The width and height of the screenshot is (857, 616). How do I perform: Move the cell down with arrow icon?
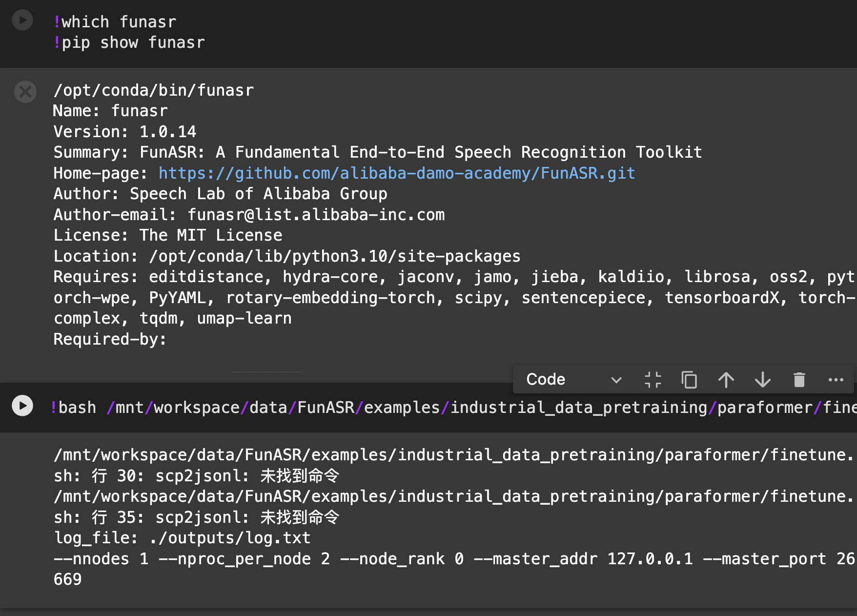click(x=763, y=380)
